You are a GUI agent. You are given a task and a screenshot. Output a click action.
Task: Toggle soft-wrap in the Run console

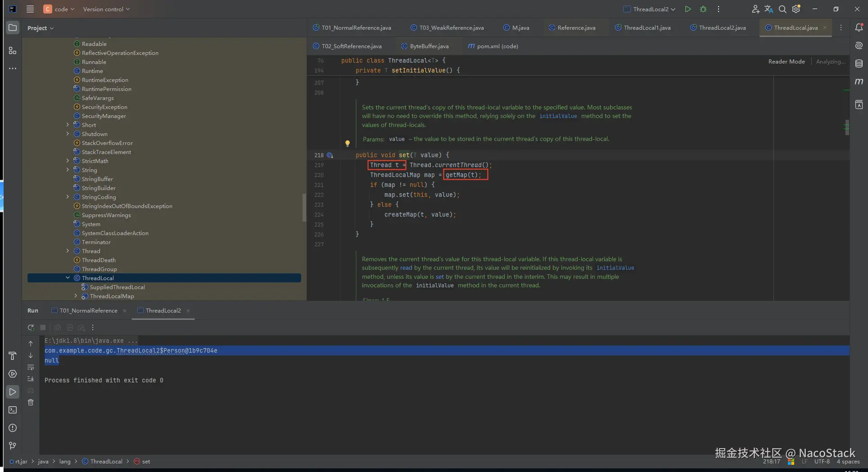click(x=31, y=367)
